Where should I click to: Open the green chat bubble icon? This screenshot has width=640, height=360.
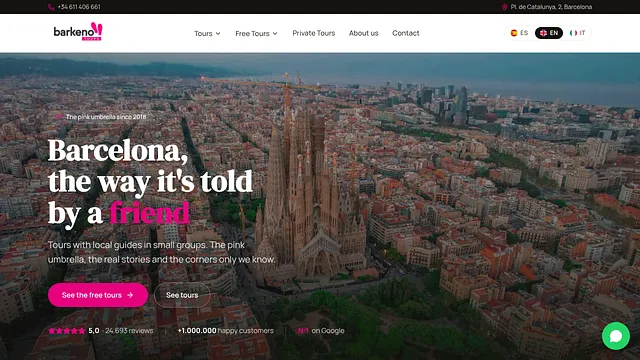pos(616,336)
